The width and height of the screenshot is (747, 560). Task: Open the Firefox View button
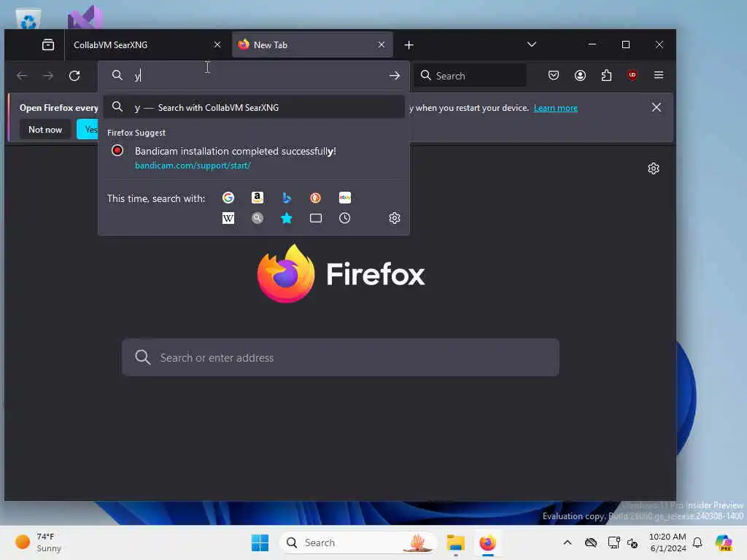click(48, 44)
